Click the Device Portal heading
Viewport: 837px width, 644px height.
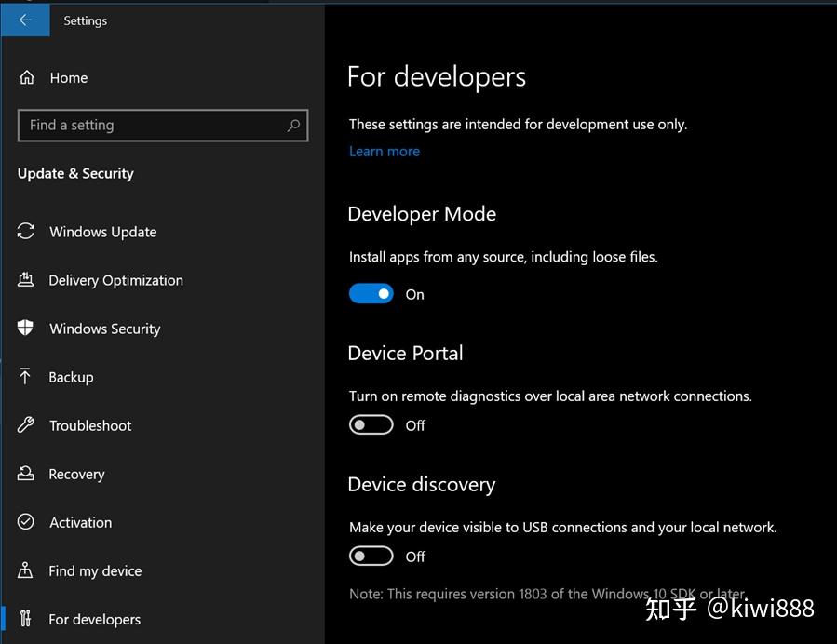point(405,354)
